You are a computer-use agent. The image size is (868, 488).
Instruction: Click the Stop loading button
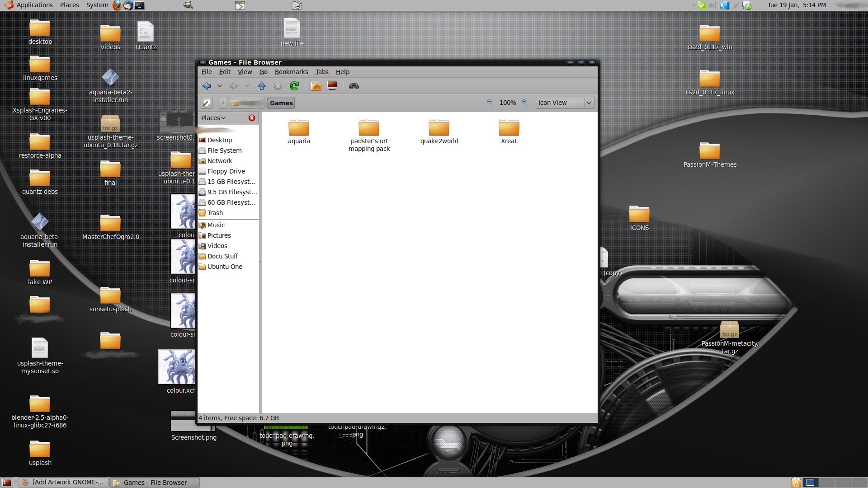[278, 86]
